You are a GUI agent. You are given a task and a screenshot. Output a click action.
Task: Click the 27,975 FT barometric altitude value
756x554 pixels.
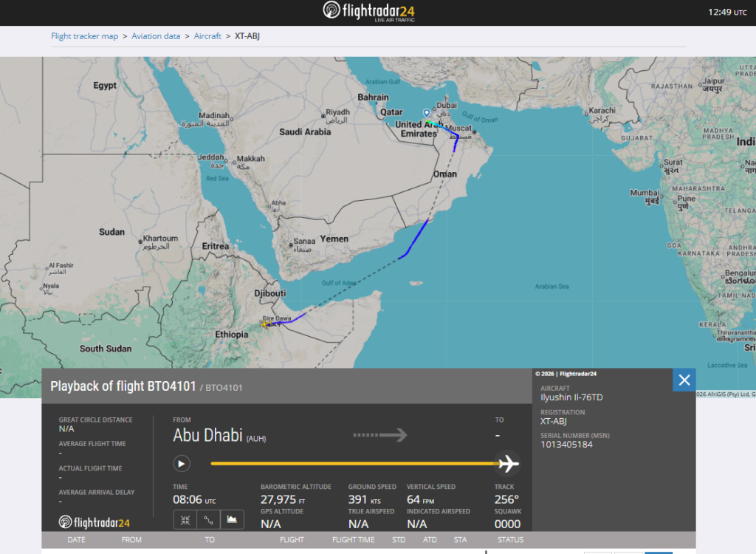[283, 499]
